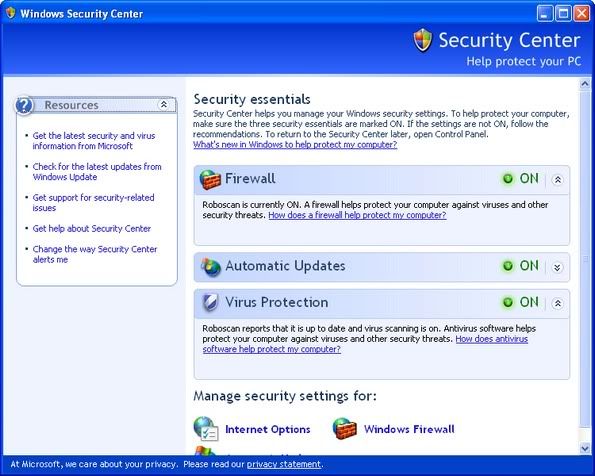Click the Firewall brick wall icon
Viewport: 595px width, 476px height.
[x=210, y=180]
